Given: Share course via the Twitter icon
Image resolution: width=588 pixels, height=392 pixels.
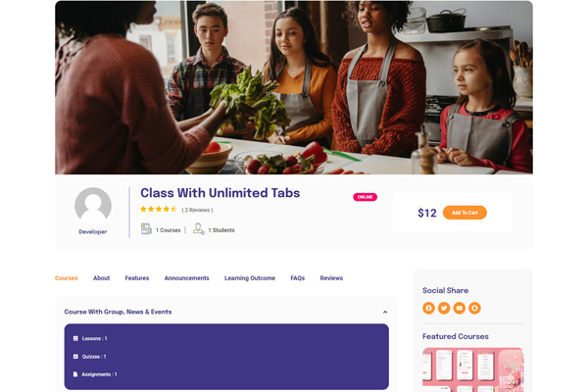Looking at the screenshot, I should [x=444, y=308].
